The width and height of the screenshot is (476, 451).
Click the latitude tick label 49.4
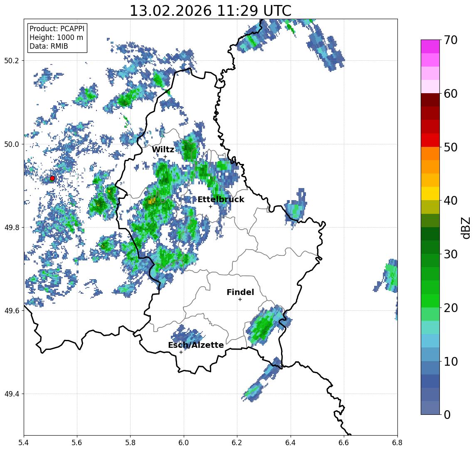click(11, 394)
